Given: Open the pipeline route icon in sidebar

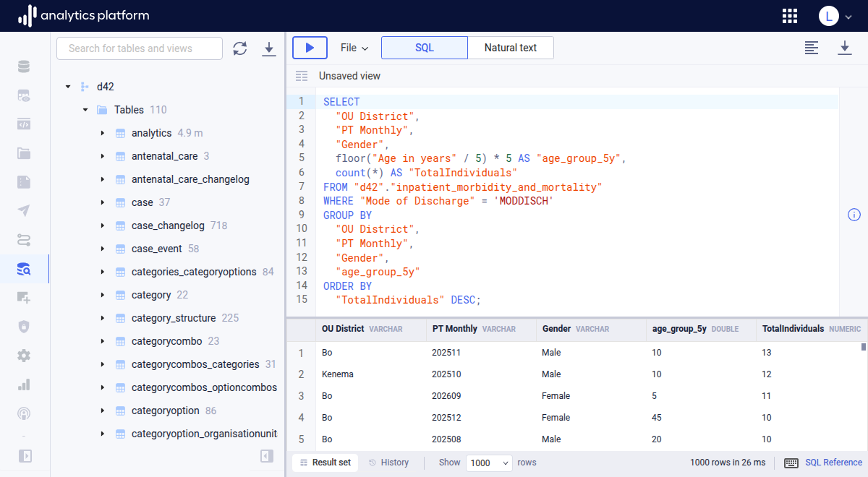Looking at the screenshot, I should (24, 239).
